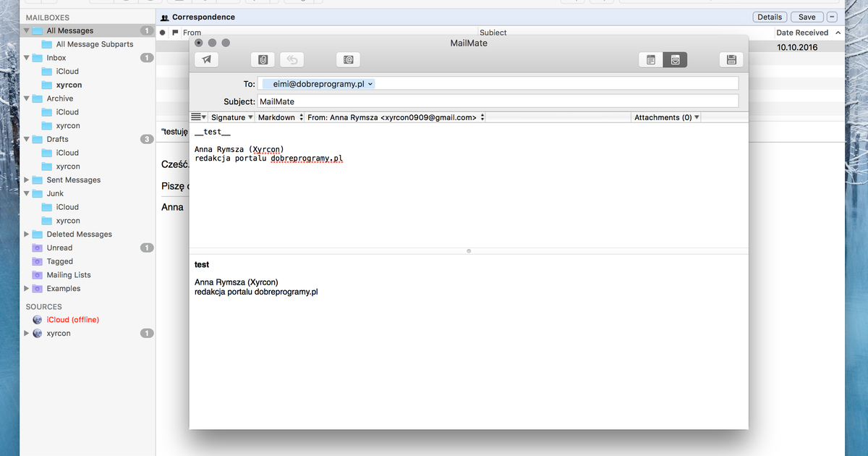868x456 pixels.
Task: Click the unread dot column header
Action: coord(162,33)
